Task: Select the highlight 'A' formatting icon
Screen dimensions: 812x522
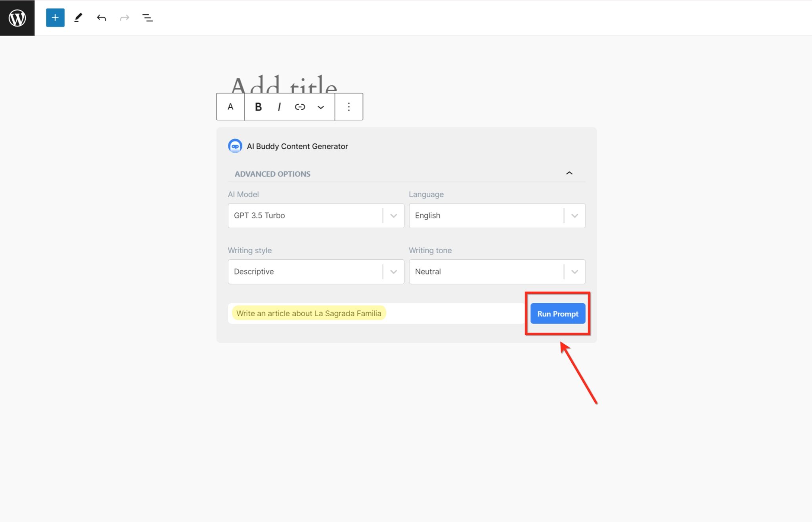Action: tap(230, 107)
